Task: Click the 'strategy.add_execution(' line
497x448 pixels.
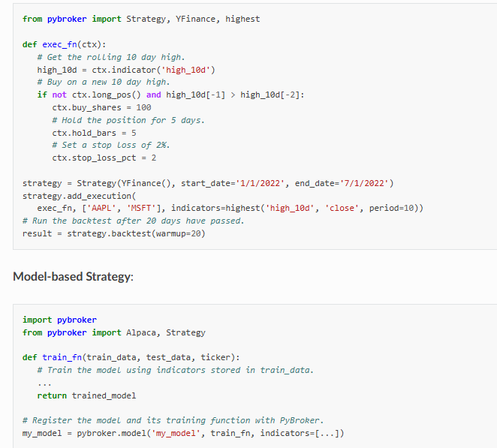Action: [77, 196]
